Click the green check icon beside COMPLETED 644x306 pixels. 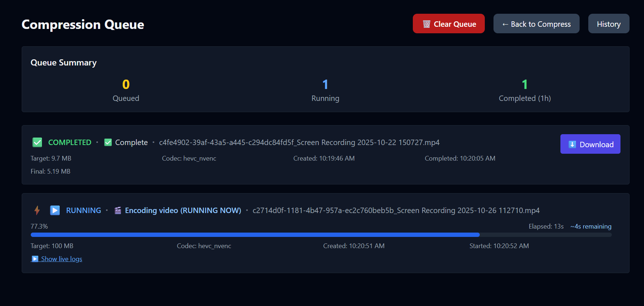(37, 142)
